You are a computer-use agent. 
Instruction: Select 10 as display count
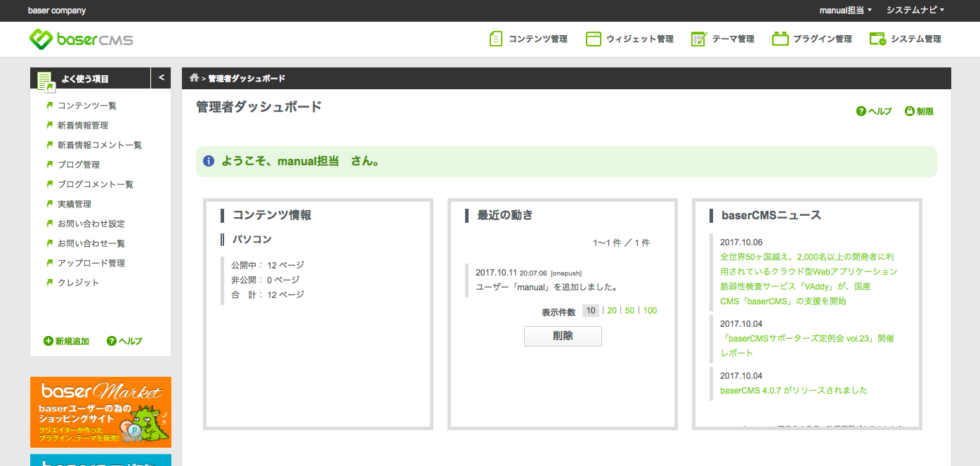click(x=590, y=311)
